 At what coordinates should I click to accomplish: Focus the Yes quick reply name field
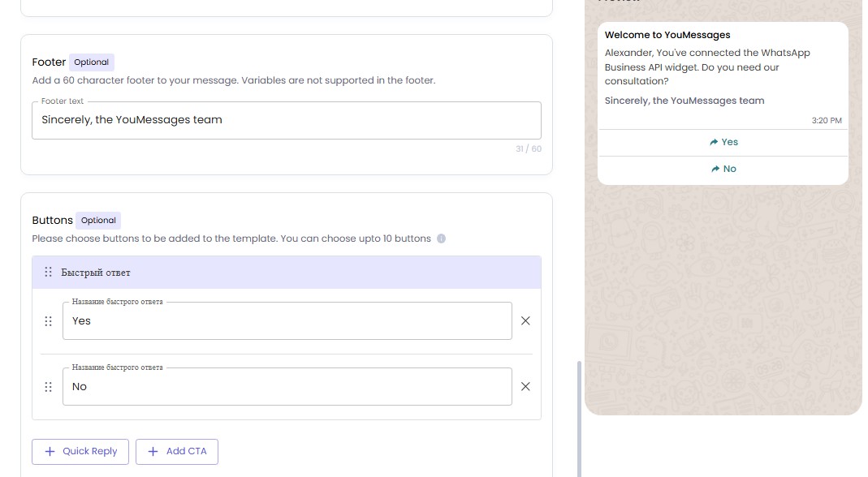[x=287, y=321]
